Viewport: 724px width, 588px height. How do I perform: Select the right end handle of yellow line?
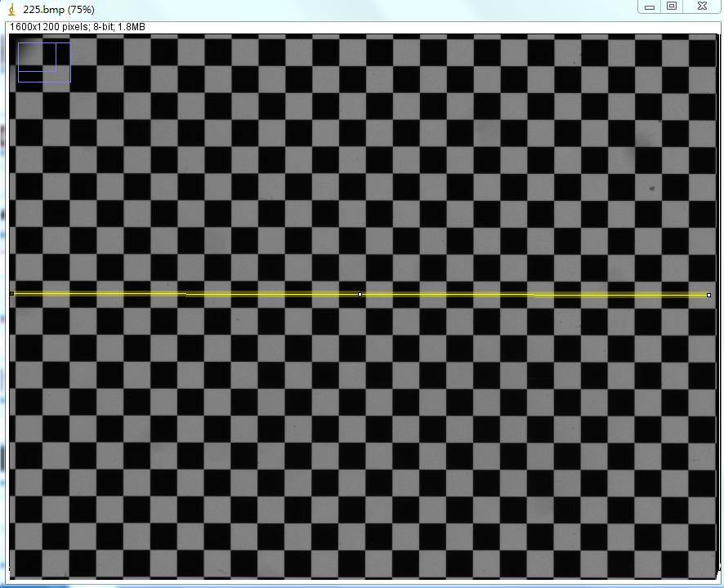pos(708,295)
